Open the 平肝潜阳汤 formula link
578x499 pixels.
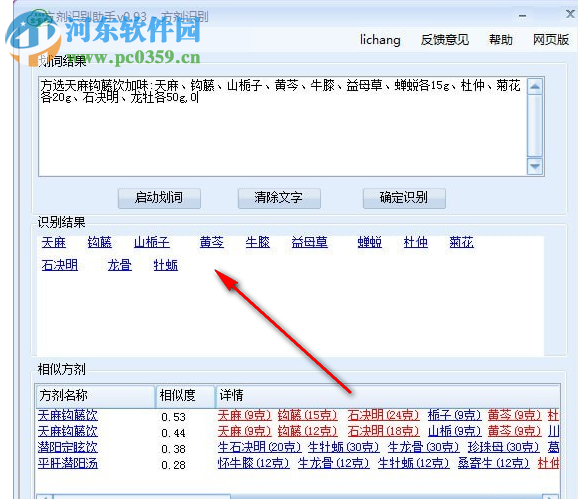pyautogui.click(x=68, y=463)
